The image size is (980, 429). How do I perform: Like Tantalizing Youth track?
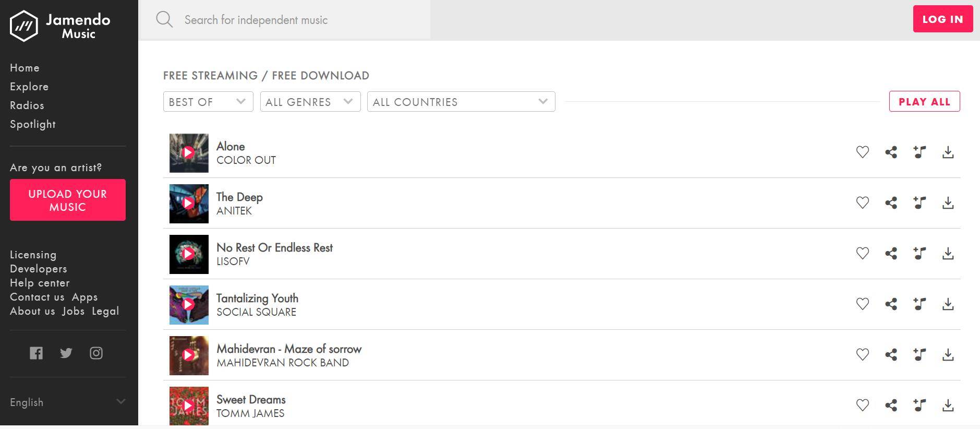[863, 304]
